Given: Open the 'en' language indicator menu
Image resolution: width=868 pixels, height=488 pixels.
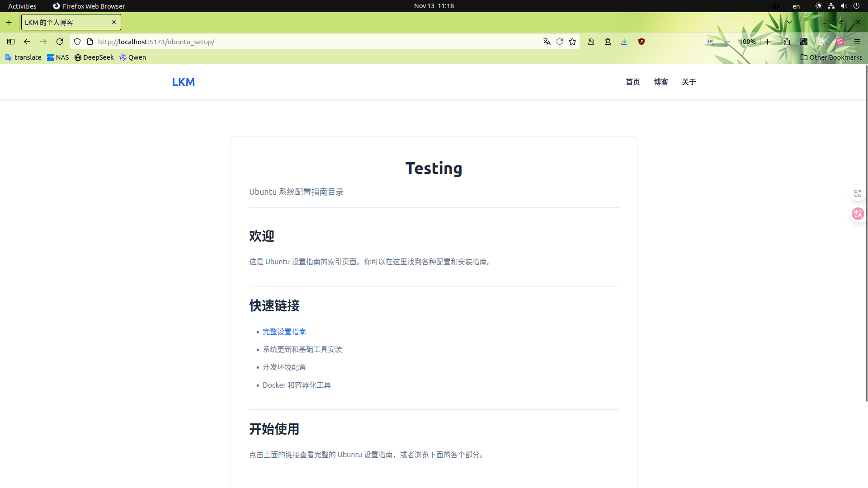Looking at the screenshot, I should 796,6.
